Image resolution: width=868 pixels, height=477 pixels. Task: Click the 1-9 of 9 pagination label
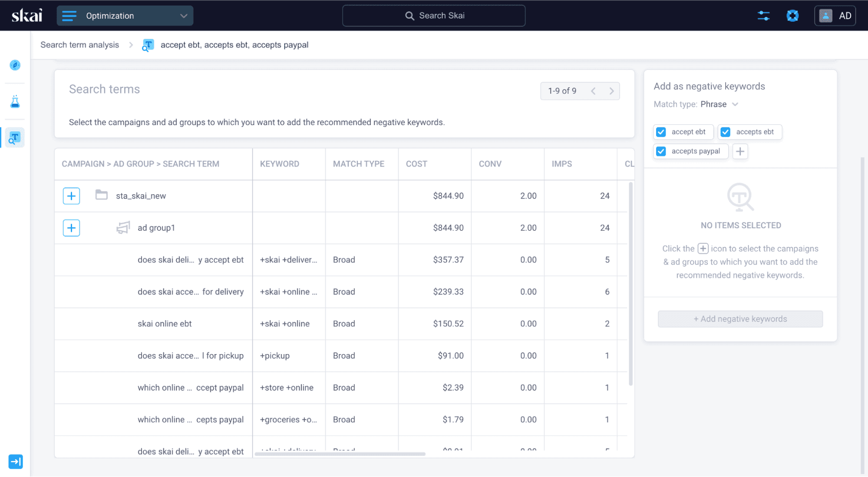(x=562, y=91)
